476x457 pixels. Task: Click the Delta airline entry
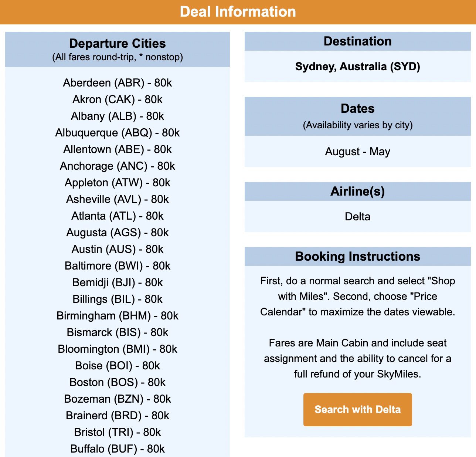point(357,217)
